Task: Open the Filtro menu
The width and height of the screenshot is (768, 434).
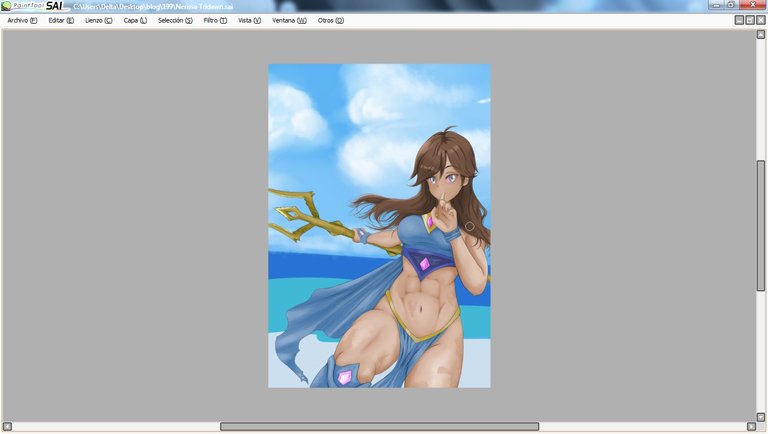Action: tap(215, 21)
